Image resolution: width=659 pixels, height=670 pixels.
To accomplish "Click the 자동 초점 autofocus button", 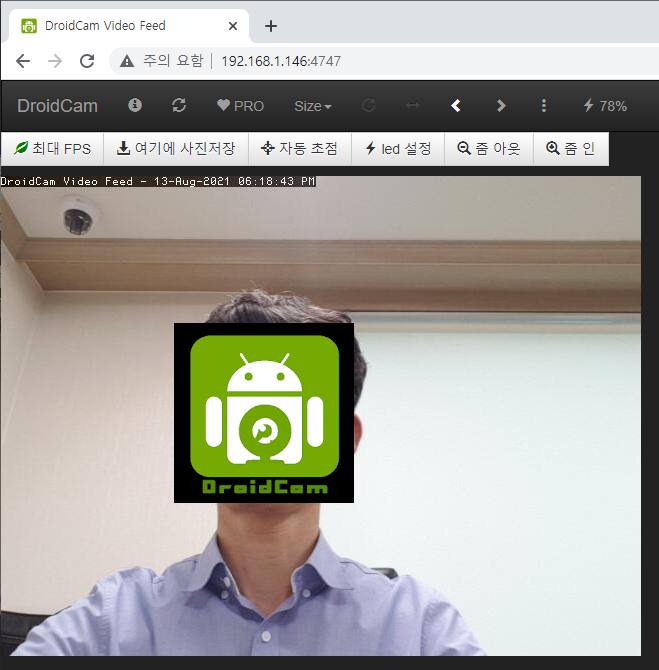I will click(300, 149).
